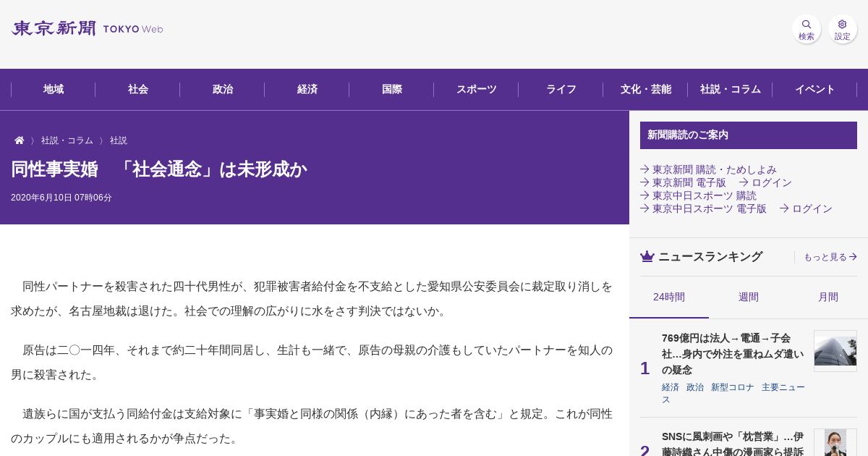Screen dimensions: 868x456
Task: Open the 経済 navigation menu
Action: tap(307, 89)
